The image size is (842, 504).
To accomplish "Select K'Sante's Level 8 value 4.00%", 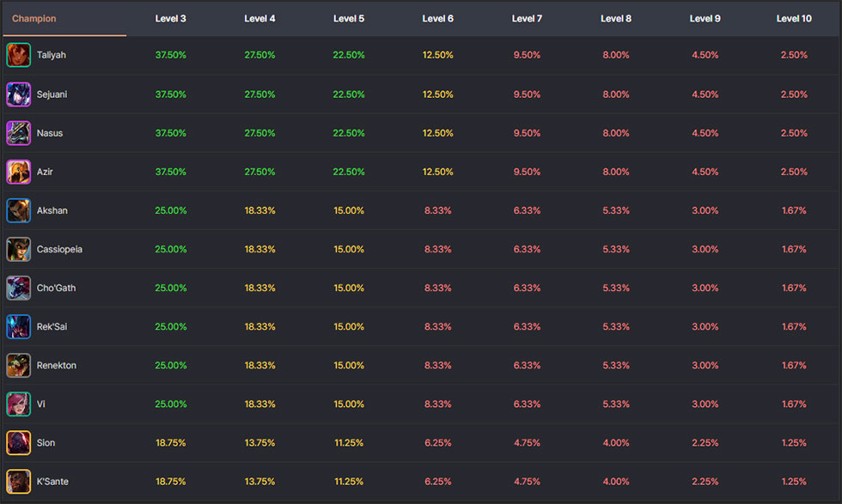I will (616, 482).
